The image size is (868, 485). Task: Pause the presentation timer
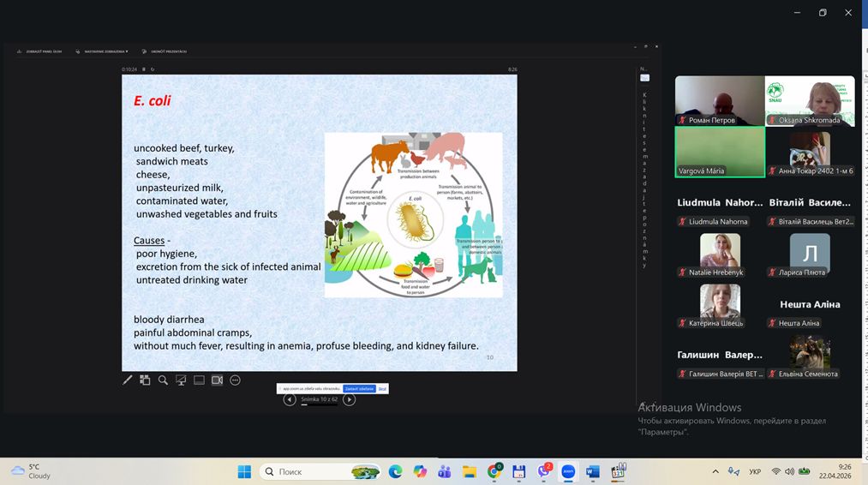[x=144, y=69]
